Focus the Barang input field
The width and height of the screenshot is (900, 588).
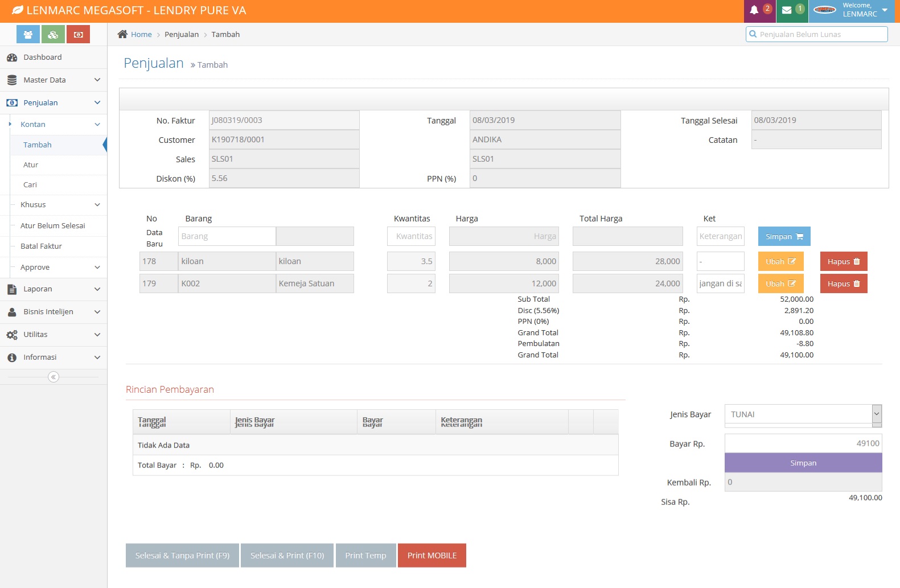(x=227, y=236)
